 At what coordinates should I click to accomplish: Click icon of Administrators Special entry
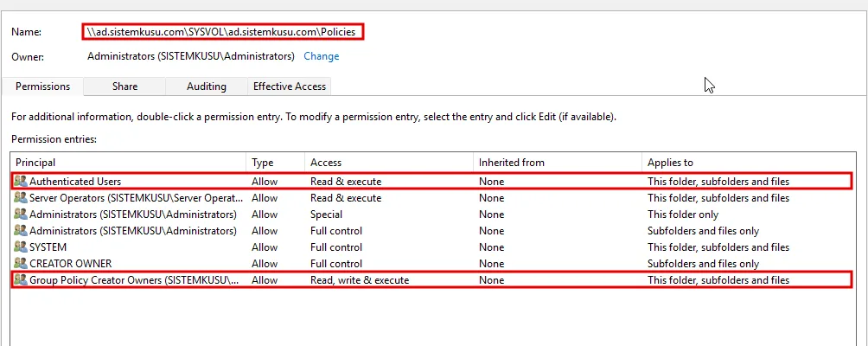(x=21, y=215)
